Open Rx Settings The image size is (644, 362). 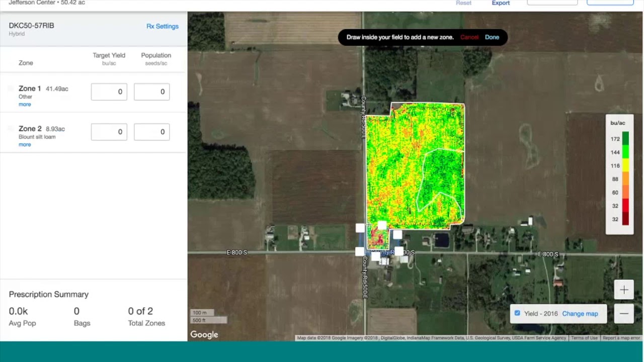[163, 26]
